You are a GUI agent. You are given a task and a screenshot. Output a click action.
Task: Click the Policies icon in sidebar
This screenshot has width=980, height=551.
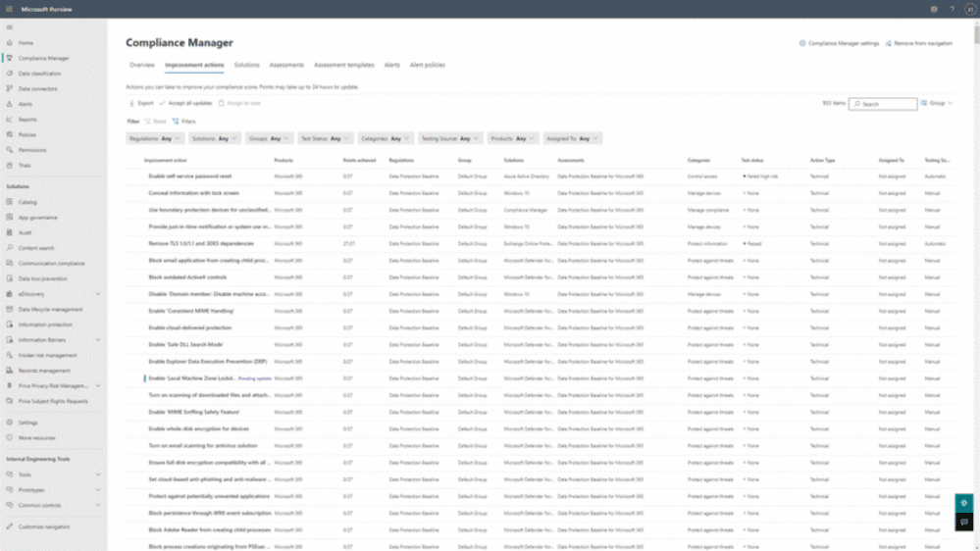point(10,135)
